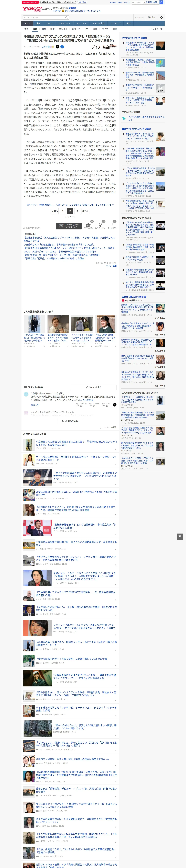The width and height of the screenshot is (186, 868).
Task: Open the ランキング tab
Action: tap(115, 24)
